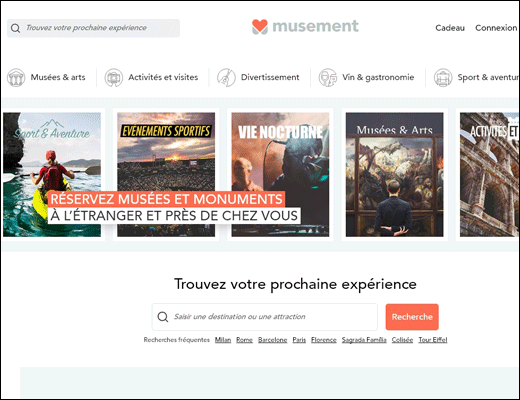520x400 pixels.
Task: Open the Sagrada Familia link
Action: [x=364, y=340]
